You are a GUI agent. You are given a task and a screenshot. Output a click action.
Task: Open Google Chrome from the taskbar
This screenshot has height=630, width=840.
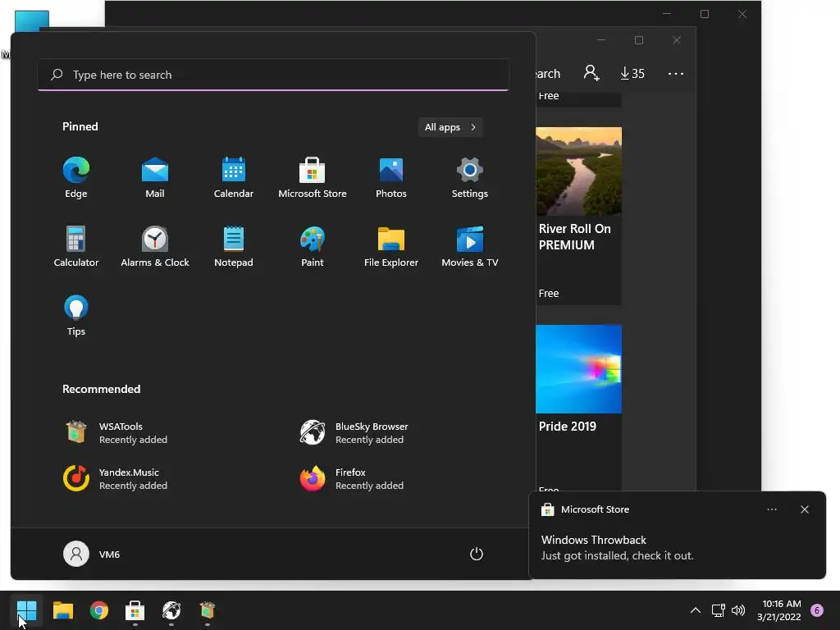(x=99, y=610)
